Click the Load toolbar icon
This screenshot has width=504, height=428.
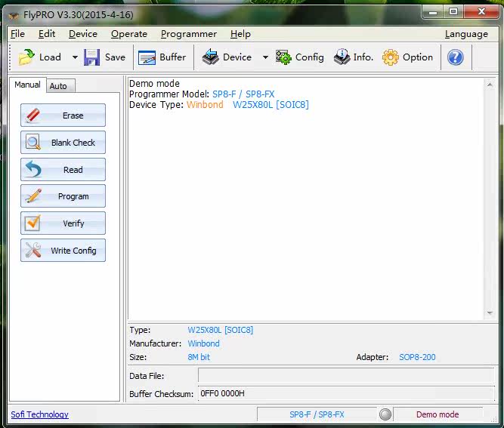27,57
